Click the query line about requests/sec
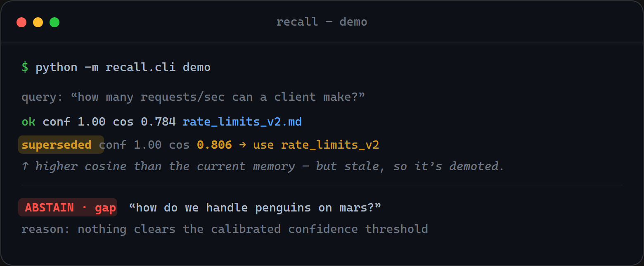The width and height of the screenshot is (644, 266). 193,97
